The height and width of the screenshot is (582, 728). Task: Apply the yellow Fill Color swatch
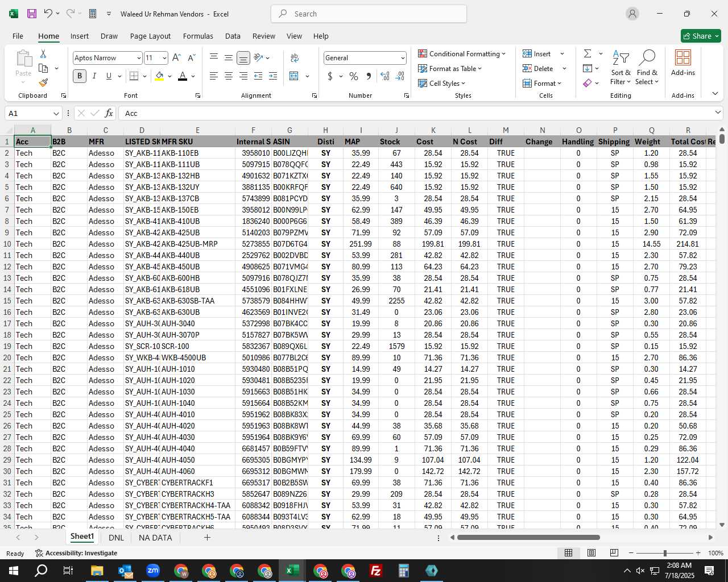click(159, 76)
